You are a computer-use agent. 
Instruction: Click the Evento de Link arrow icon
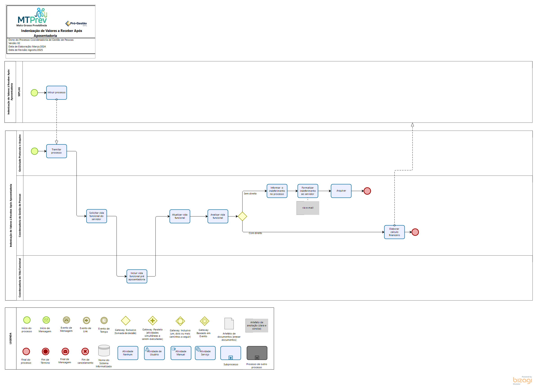86,321
